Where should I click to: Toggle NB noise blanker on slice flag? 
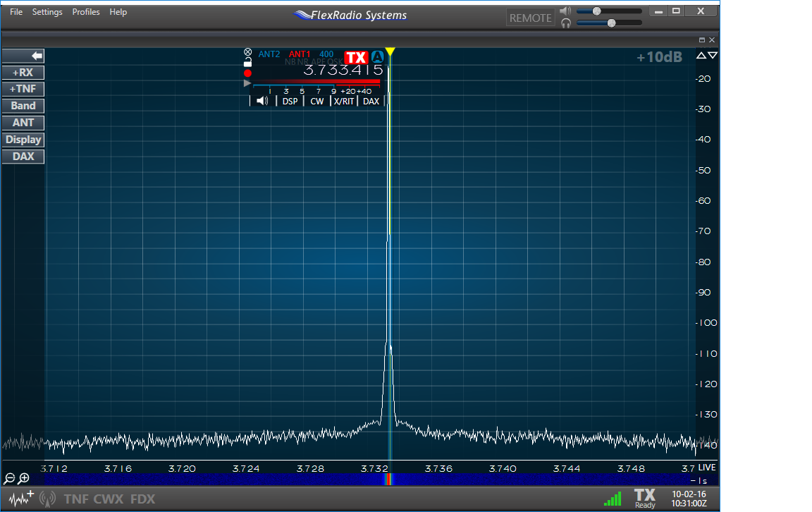(290, 62)
